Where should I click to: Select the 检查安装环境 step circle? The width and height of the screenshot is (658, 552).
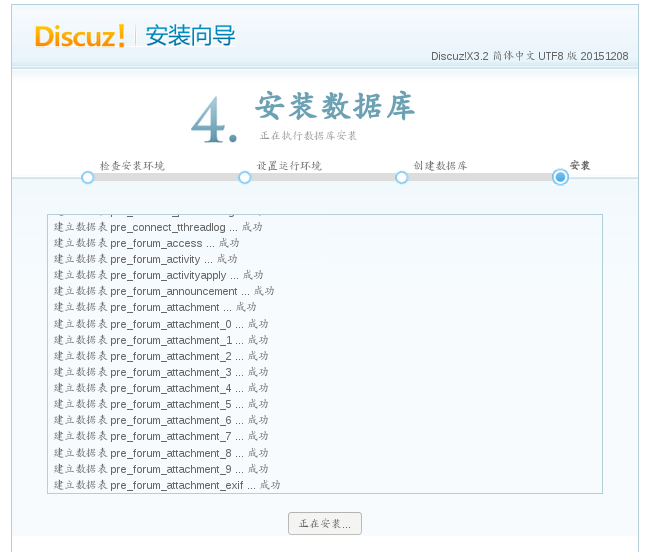pos(87,178)
